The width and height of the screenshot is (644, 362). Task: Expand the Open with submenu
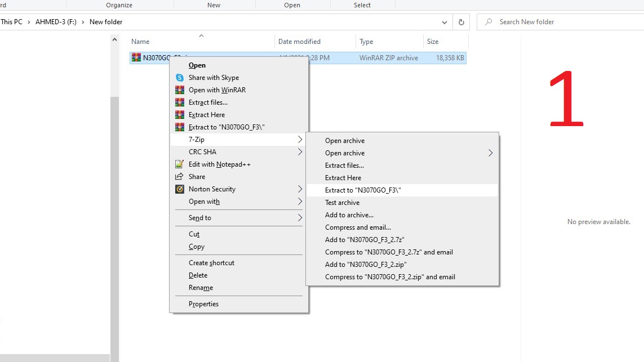pos(300,202)
